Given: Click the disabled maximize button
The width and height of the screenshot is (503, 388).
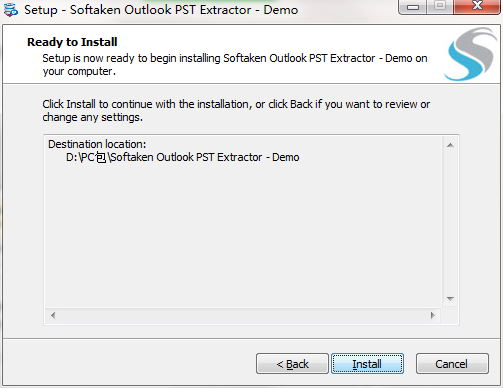Looking at the screenshot, I should pos(440,7).
